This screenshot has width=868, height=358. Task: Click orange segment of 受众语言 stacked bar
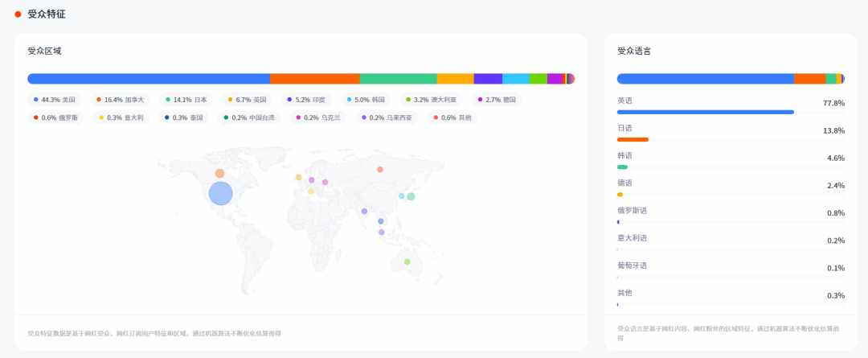(809, 79)
